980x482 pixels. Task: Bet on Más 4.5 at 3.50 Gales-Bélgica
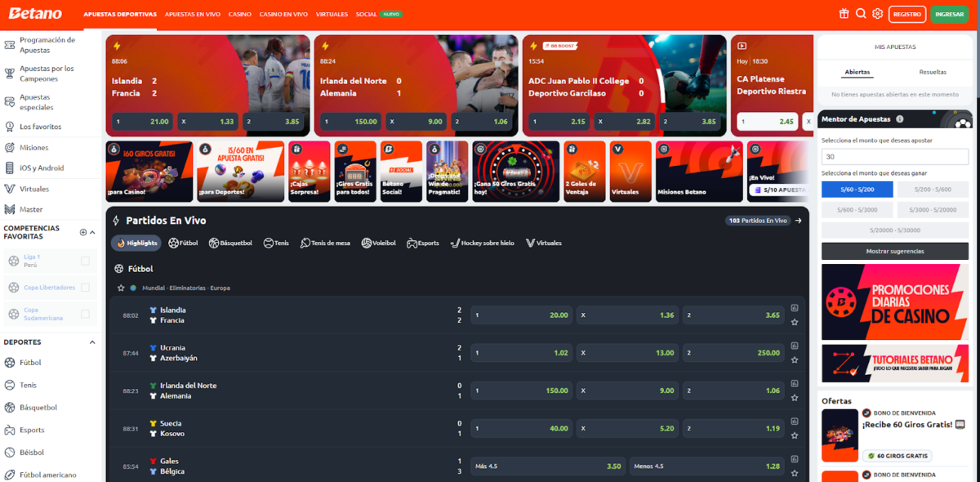click(548, 466)
